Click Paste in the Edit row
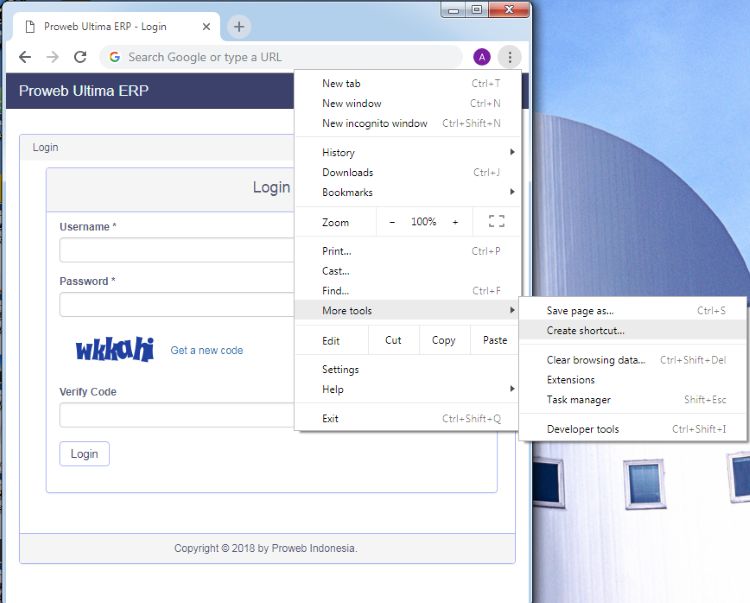The width and height of the screenshot is (750, 603). (x=495, y=340)
